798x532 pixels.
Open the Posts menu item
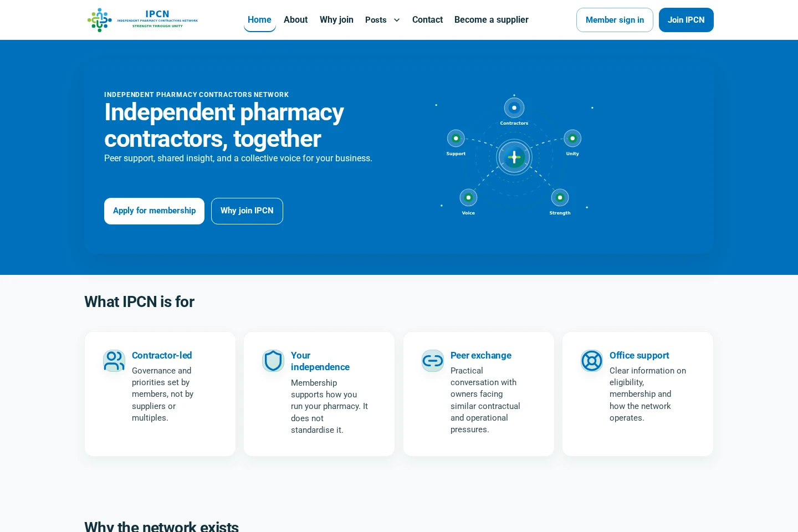click(x=376, y=20)
